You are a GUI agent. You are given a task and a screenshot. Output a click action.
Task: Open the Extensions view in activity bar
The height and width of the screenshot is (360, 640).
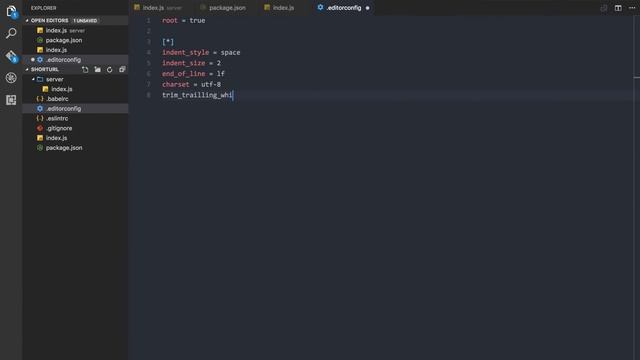pyautogui.click(x=11, y=100)
